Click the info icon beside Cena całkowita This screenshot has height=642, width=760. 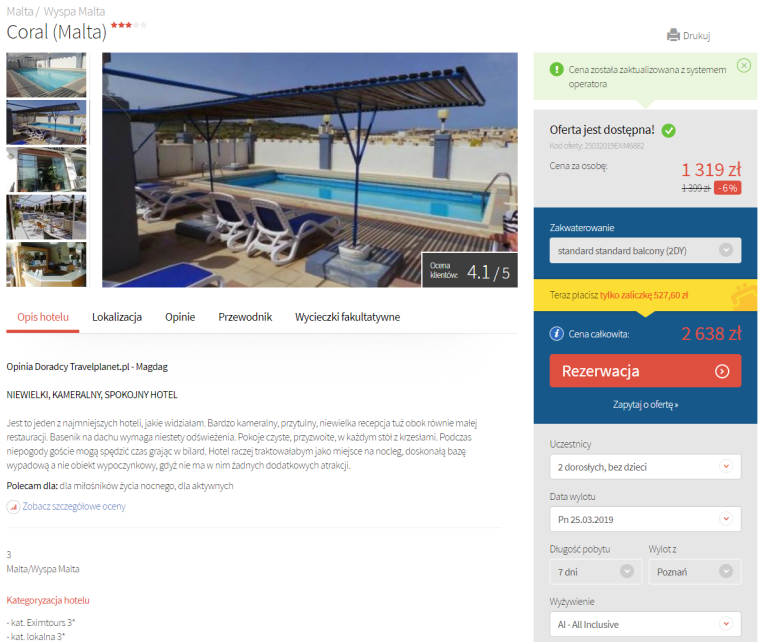(556, 333)
